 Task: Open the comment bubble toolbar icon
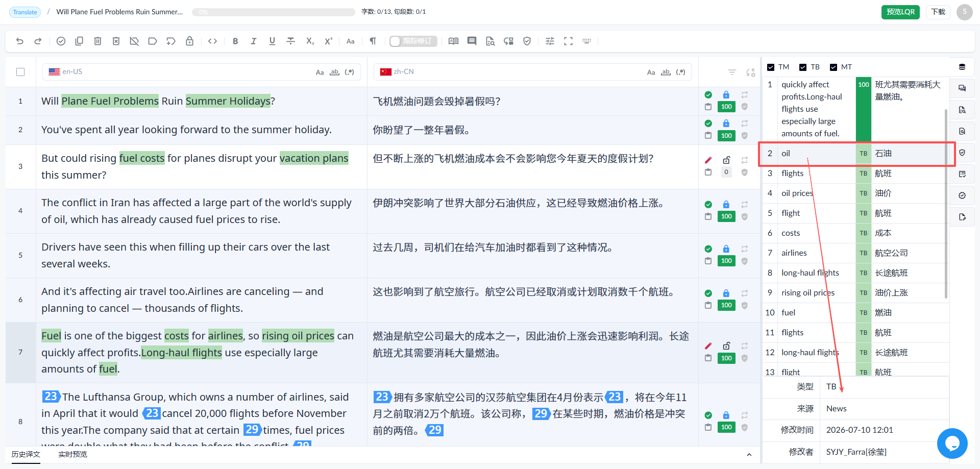[x=472, y=41]
